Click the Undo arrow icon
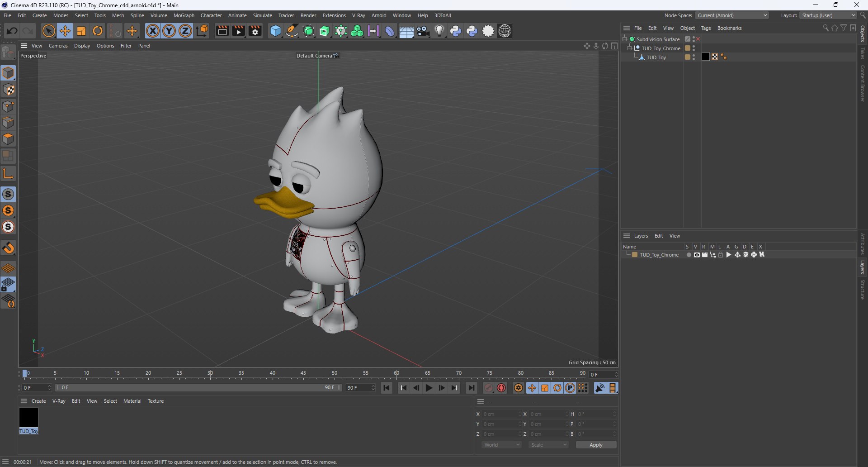Image resolution: width=868 pixels, height=467 pixels. point(12,31)
